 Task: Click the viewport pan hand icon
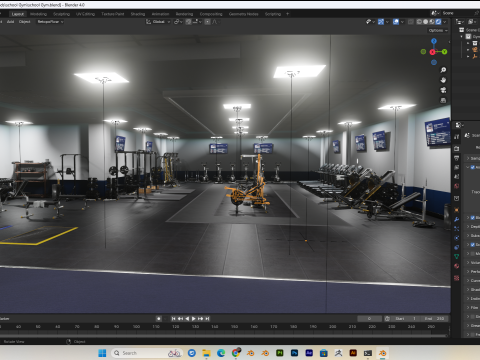[443, 80]
